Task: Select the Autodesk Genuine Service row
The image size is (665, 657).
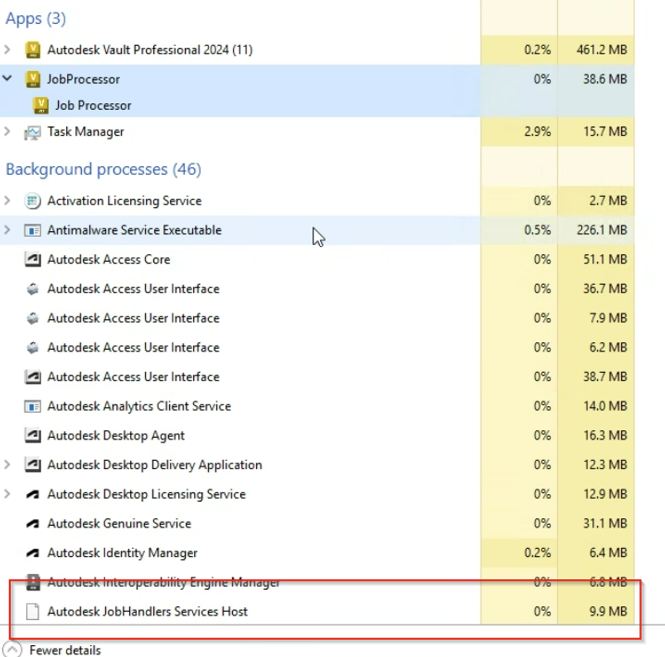Action: pyautogui.click(x=317, y=523)
